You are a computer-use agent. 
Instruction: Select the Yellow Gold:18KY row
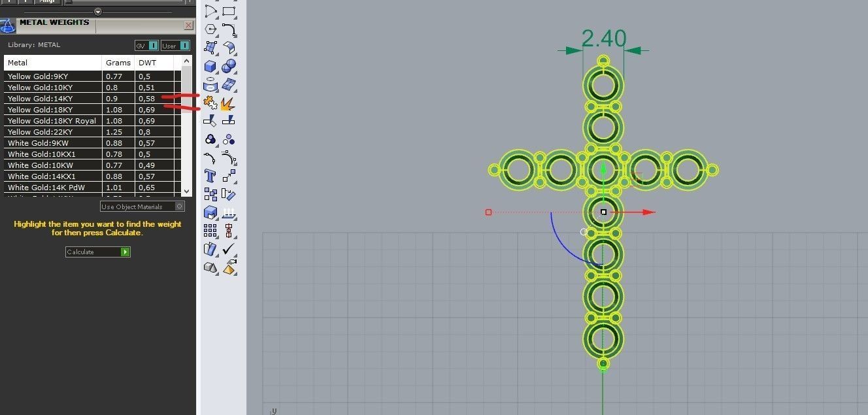pyautogui.click(x=92, y=110)
